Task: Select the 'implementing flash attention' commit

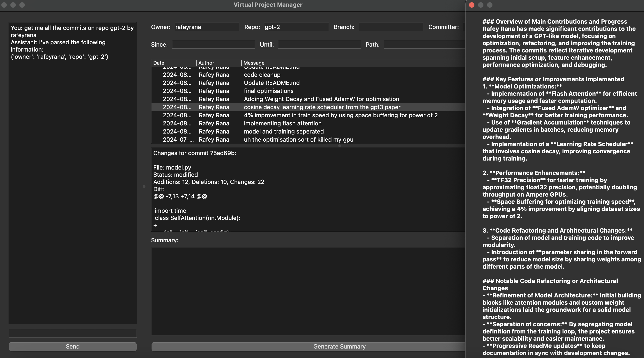Action: pos(283,123)
